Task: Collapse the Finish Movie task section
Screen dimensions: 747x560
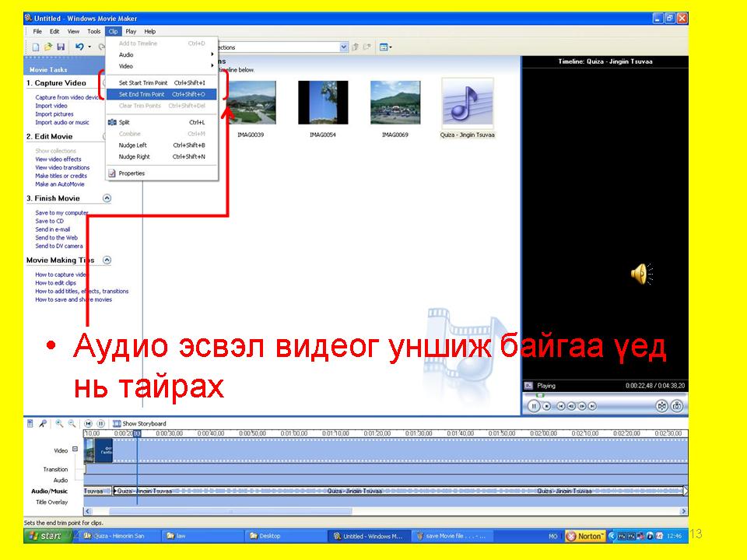Action: 107,198
